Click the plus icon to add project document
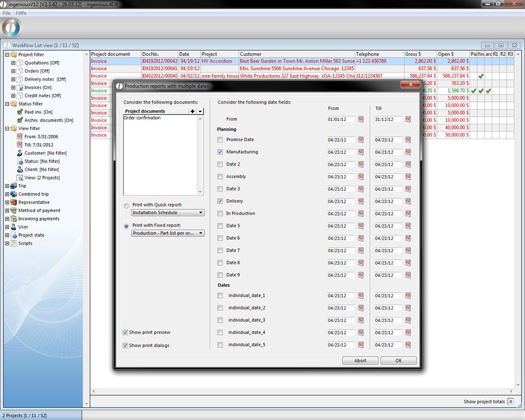Image resolution: width=525 pixels, height=420 pixels. click(x=192, y=111)
